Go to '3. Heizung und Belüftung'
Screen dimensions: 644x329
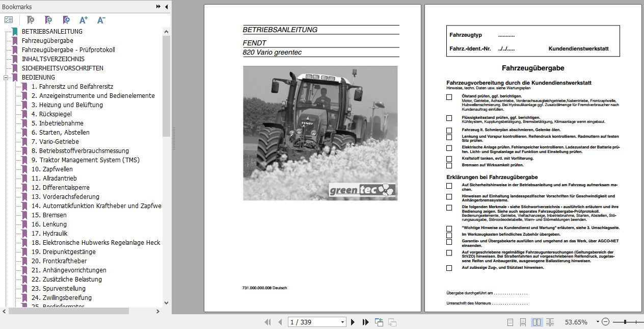67,105
